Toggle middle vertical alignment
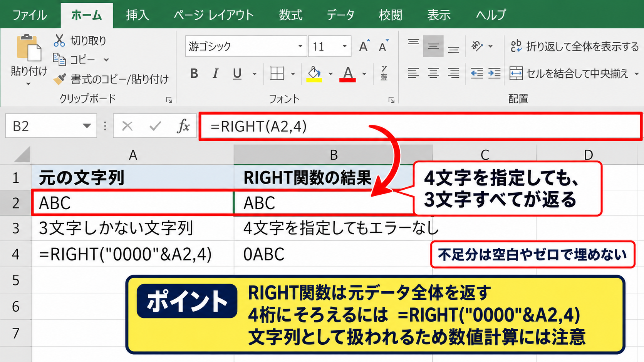644x362 pixels. 433,46
